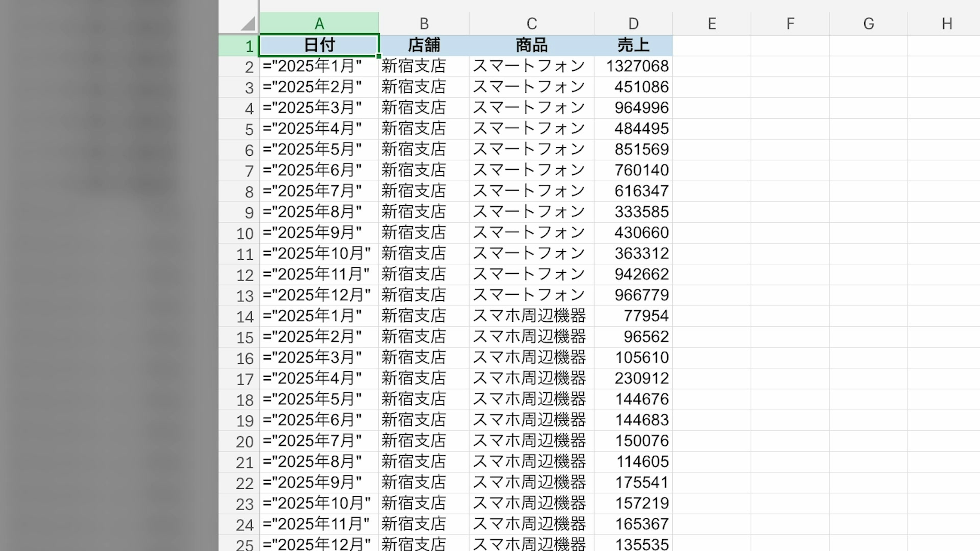
Task: Click empty cell E1
Action: pyautogui.click(x=712, y=45)
